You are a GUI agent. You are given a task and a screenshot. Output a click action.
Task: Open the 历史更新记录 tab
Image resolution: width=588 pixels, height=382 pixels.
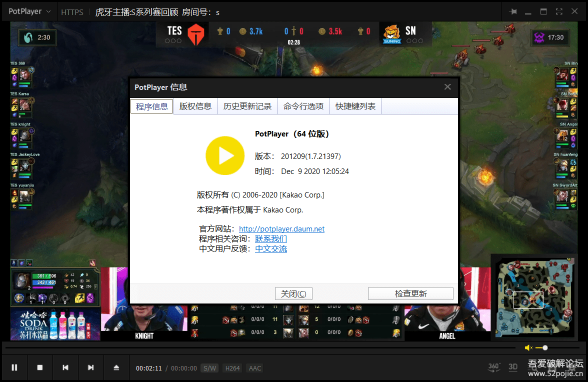247,106
